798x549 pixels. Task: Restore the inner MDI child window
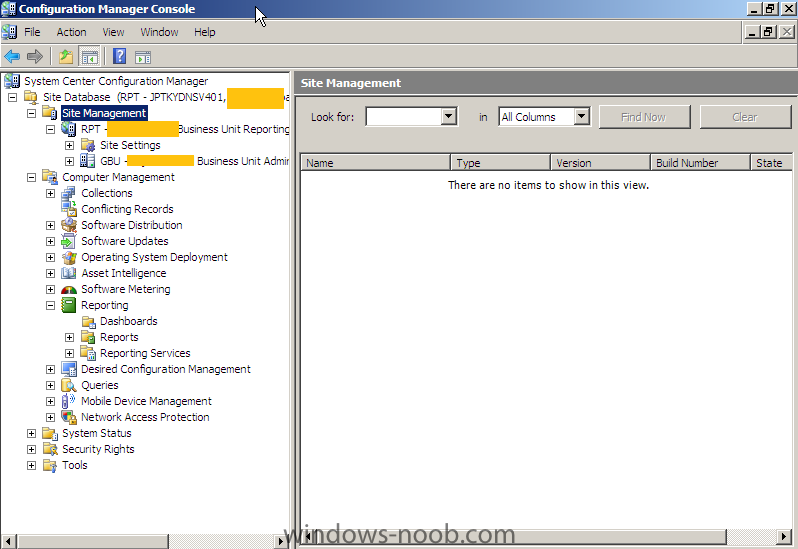[768, 32]
